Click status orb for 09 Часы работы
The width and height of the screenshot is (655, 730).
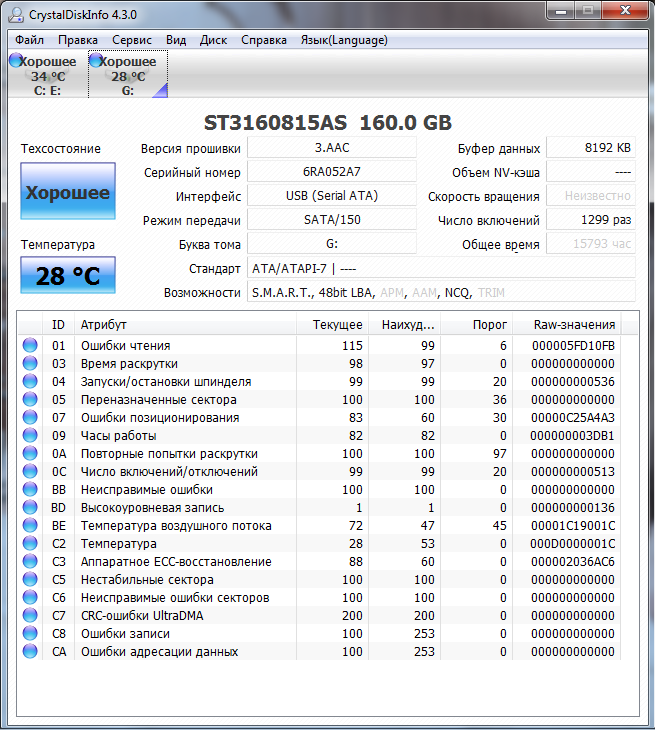coord(30,435)
